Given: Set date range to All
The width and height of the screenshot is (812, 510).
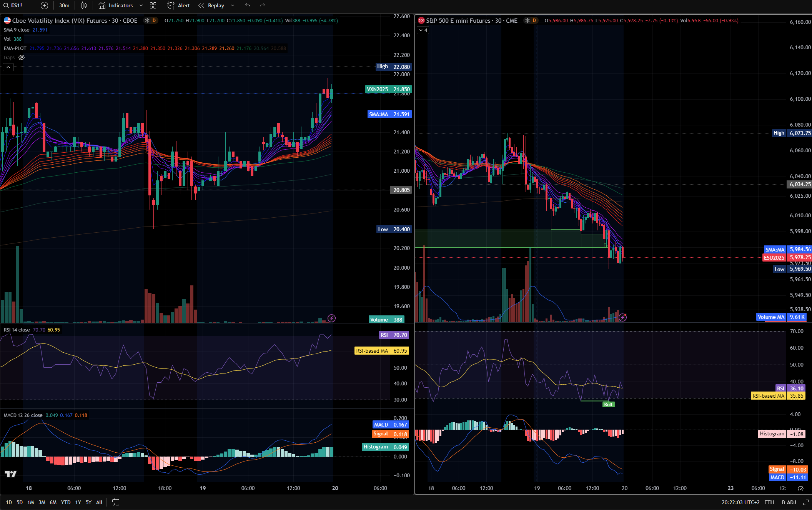Looking at the screenshot, I should [99, 502].
